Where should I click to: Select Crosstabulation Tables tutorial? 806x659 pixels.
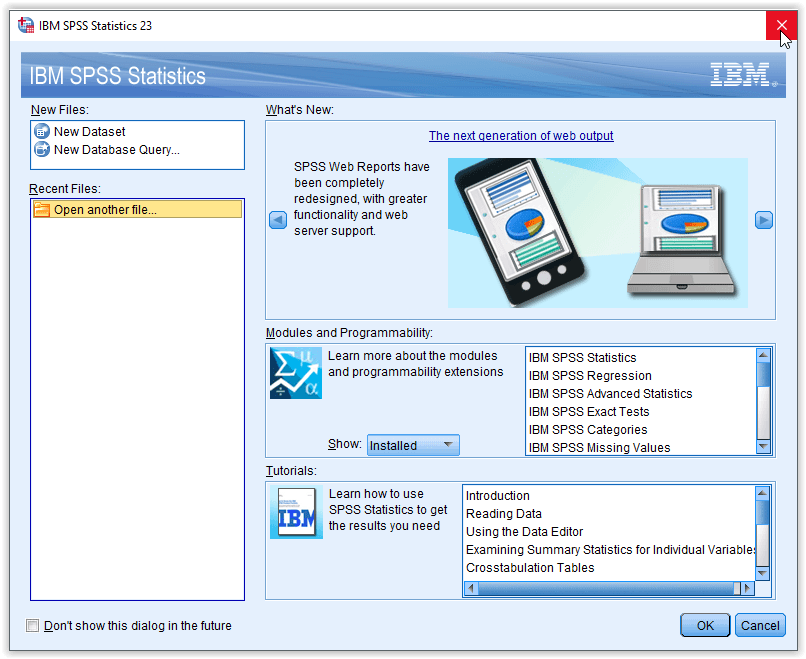tap(530, 568)
